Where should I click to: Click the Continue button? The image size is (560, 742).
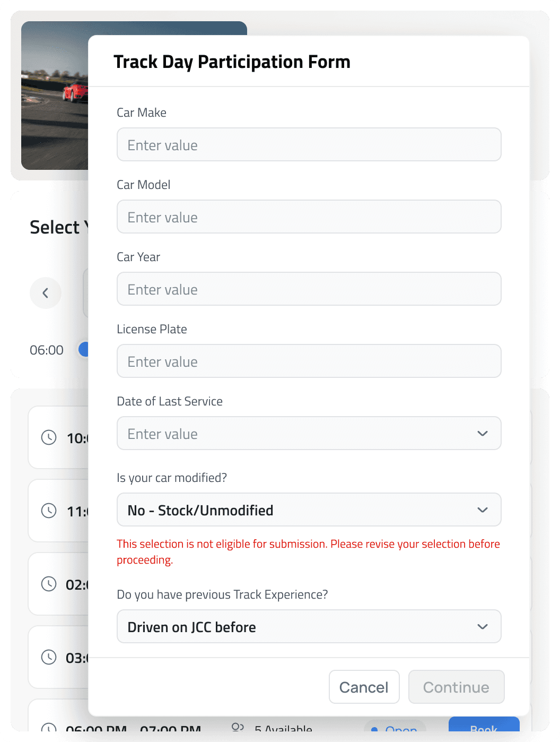coord(456,687)
